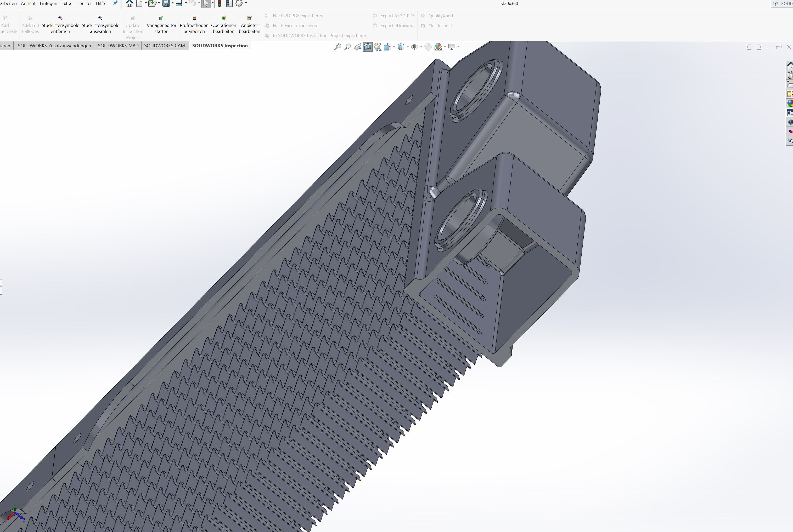The width and height of the screenshot is (793, 532).
Task: Switch to SOLIDWORKS CAM tab
Action: pyautogui.click(x=164, y=45)
